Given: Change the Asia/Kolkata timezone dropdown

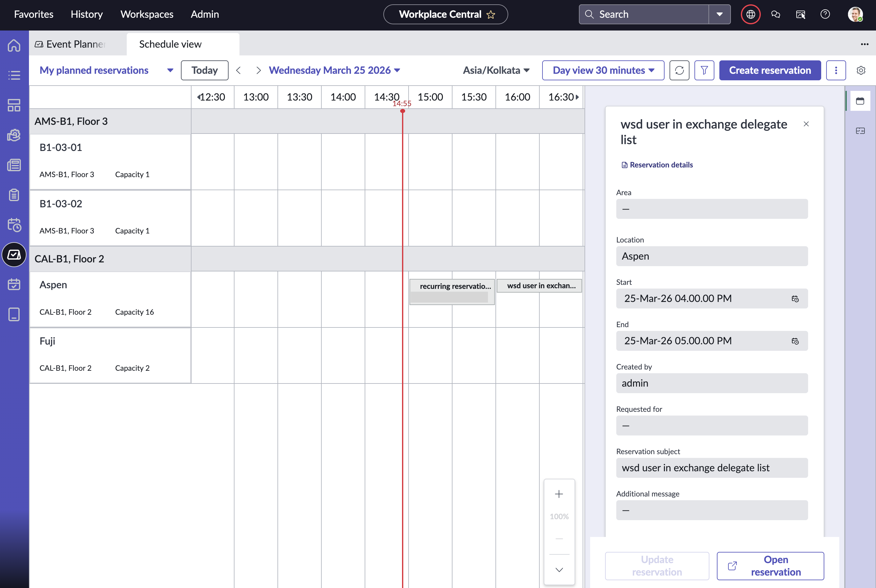Looking at the screenshot, I should [496, 70].
